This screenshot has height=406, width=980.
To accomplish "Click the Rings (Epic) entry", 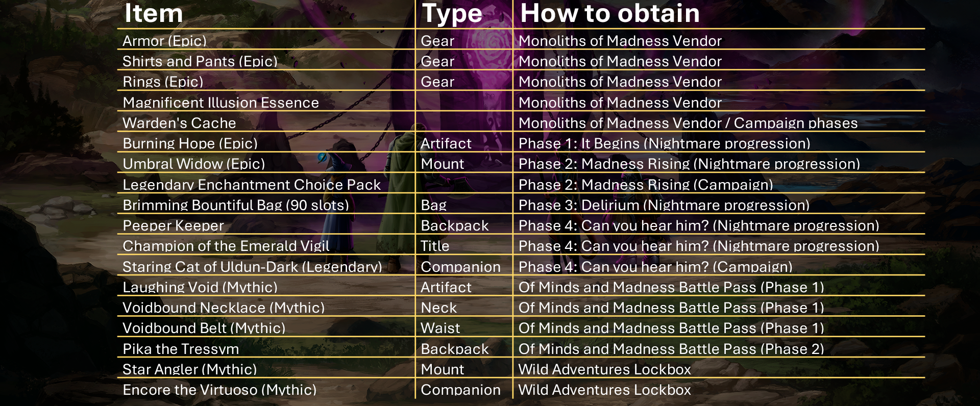I will point(163,82).
